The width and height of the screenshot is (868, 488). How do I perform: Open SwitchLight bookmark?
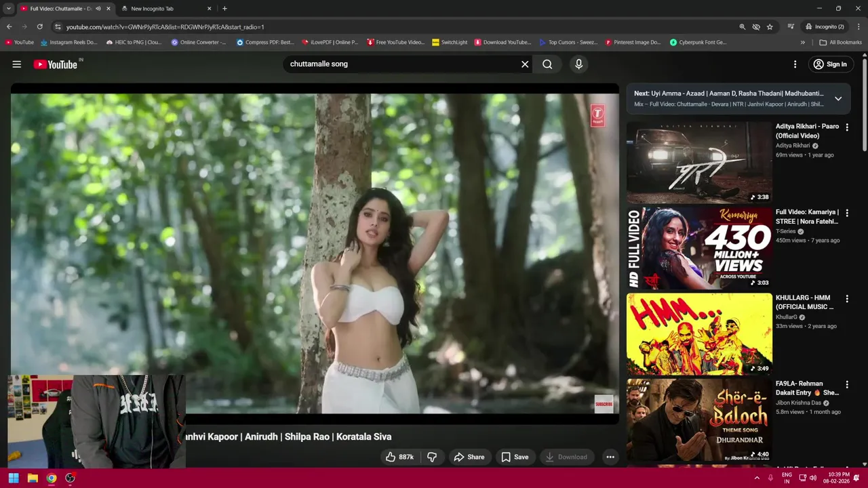[x=450, y=42]
